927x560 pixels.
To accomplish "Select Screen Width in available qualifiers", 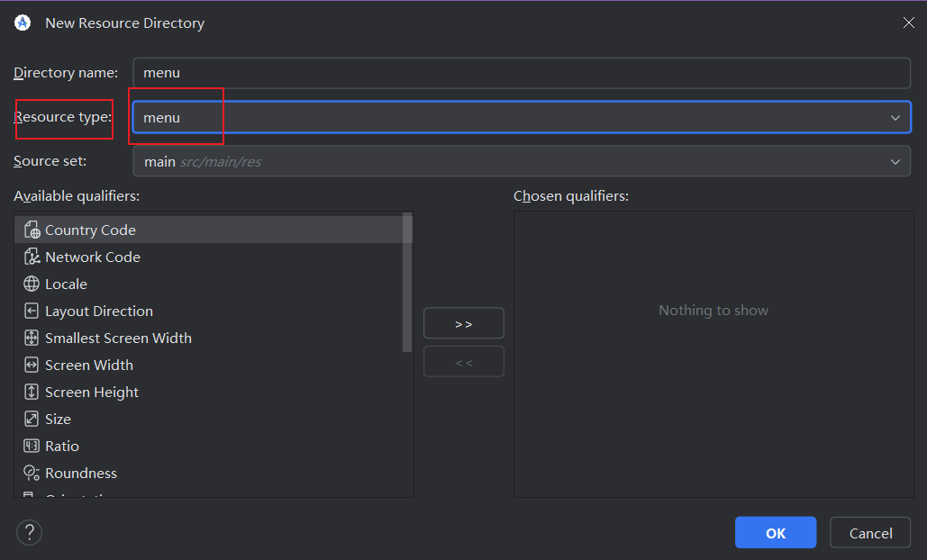I will click(x=89, y=366).
